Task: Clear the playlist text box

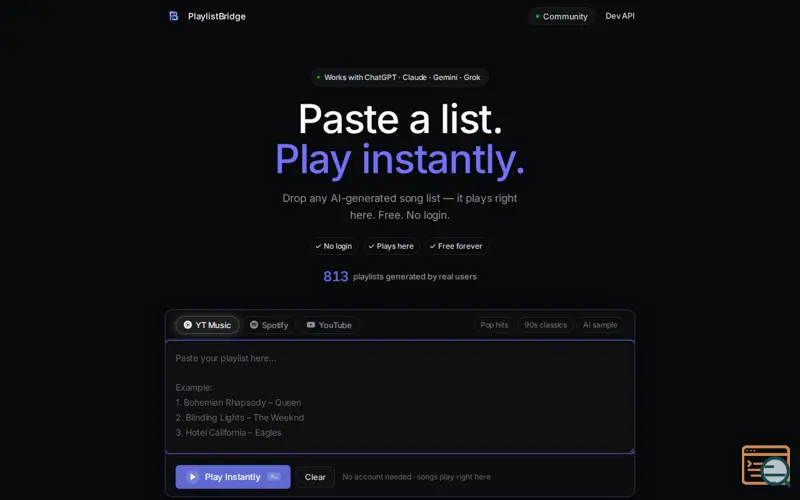Action: pyautogui.click(x=315, y=477)
